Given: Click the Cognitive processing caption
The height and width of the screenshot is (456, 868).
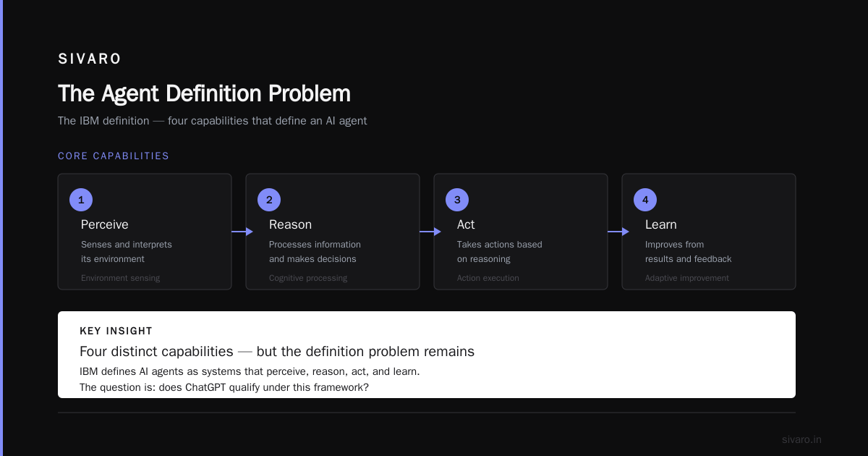Looking at the screenshot, I should tap(308, 278).
